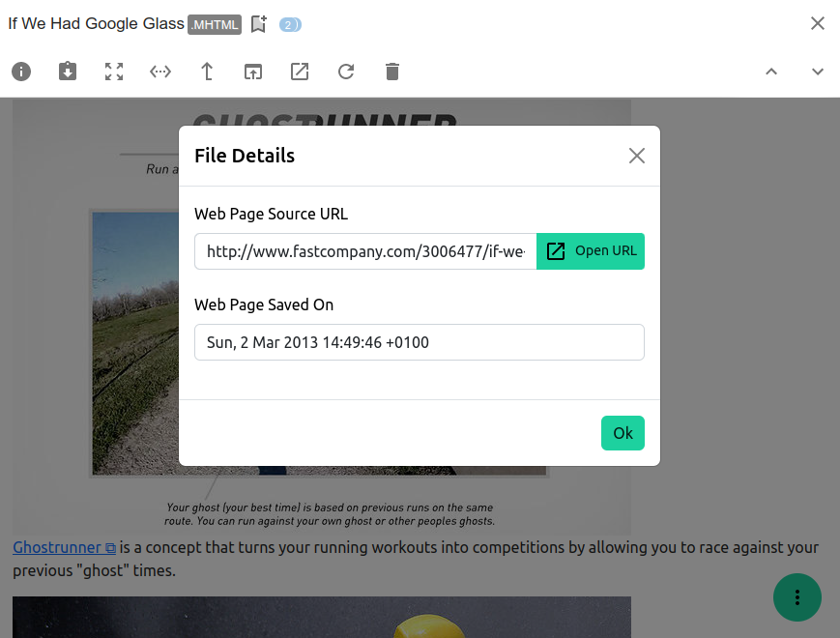Enter fullscreen viewing mode
The width and height of the screenshot is (840, 638).
click(113, 72)
